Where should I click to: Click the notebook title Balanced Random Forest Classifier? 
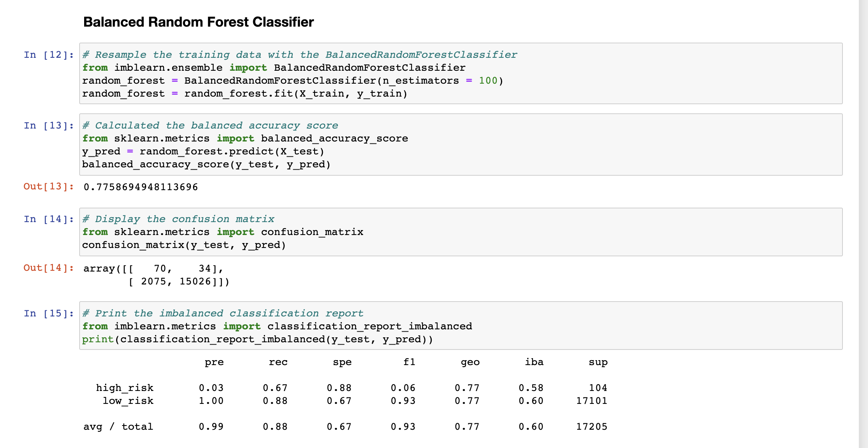click(x=198, y=22)
